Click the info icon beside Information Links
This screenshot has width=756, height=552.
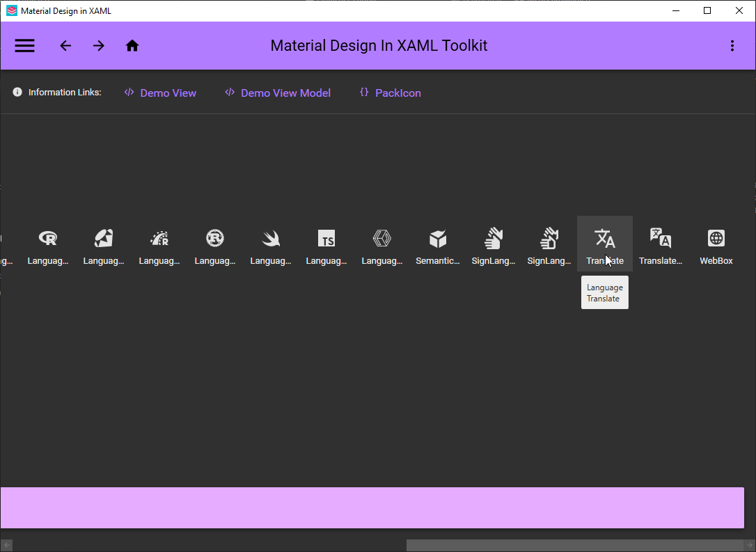(17, 91)
